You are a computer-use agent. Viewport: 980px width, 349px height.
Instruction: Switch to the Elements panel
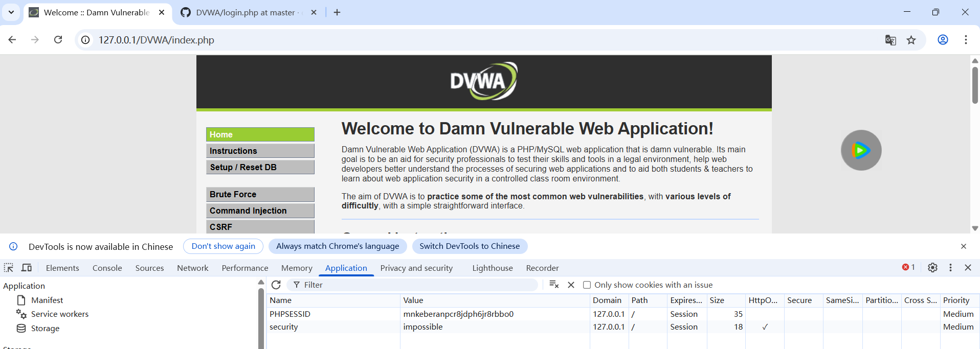62,268
